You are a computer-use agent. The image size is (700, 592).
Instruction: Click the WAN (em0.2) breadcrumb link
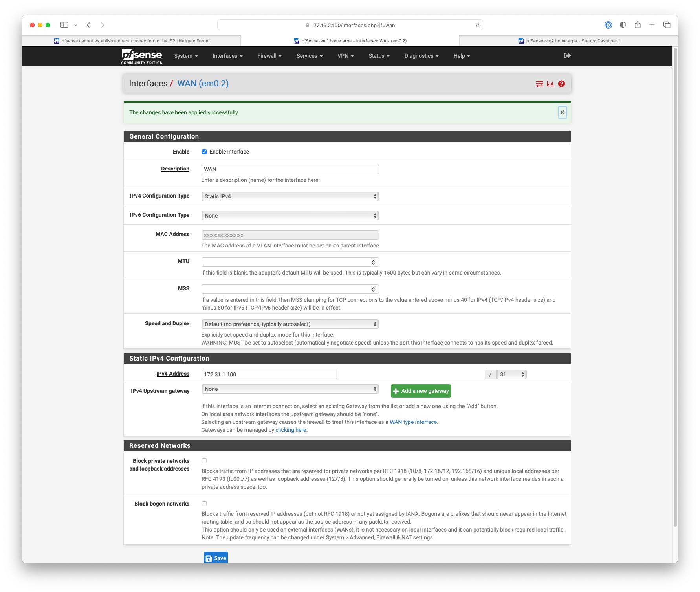(203, 83)
